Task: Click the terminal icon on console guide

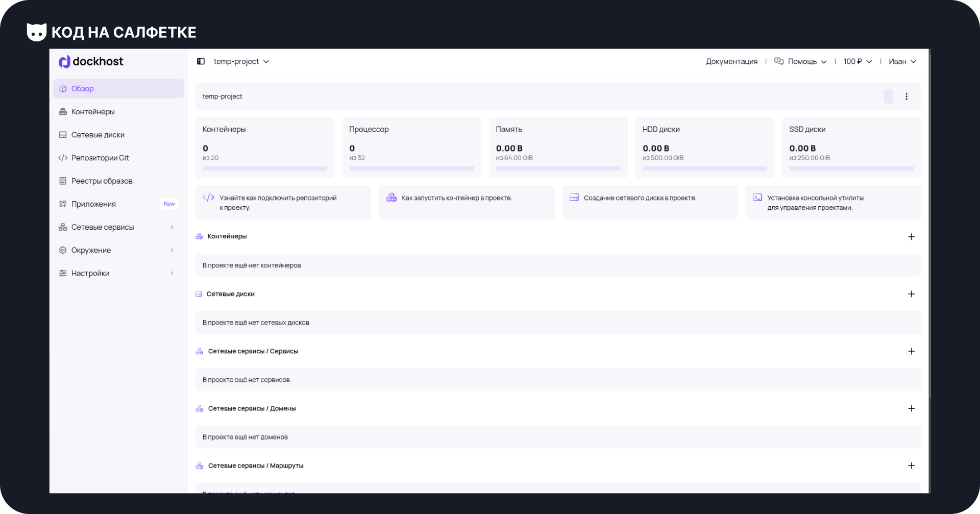Action: coord(757,198)
